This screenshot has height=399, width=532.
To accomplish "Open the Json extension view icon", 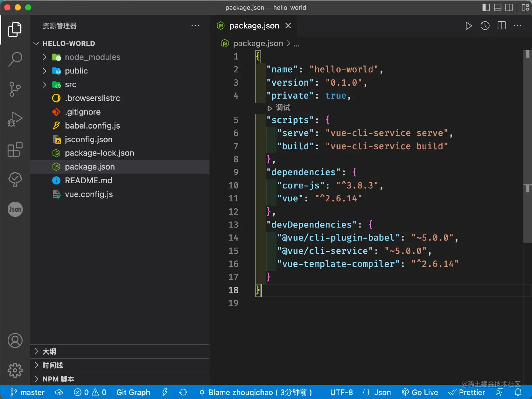I will (x=15, y=209).
